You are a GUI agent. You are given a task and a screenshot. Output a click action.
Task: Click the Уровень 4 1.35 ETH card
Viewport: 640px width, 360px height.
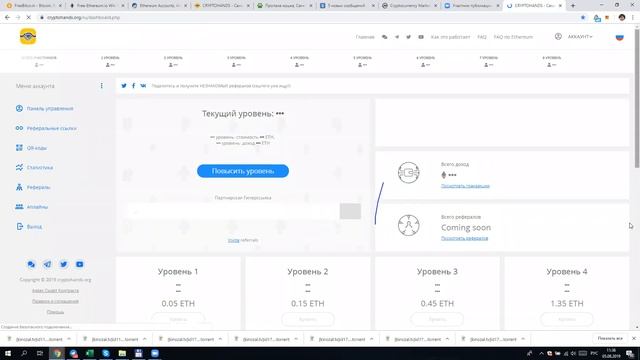click(567, 293)
